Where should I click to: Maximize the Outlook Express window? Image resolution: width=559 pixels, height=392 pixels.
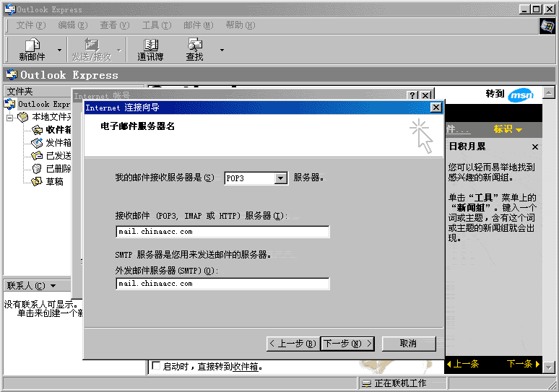(x=536, y=9)
